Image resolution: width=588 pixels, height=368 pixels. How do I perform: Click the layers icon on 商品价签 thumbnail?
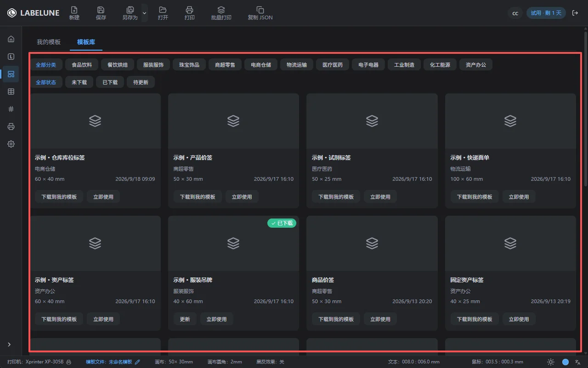372,243
